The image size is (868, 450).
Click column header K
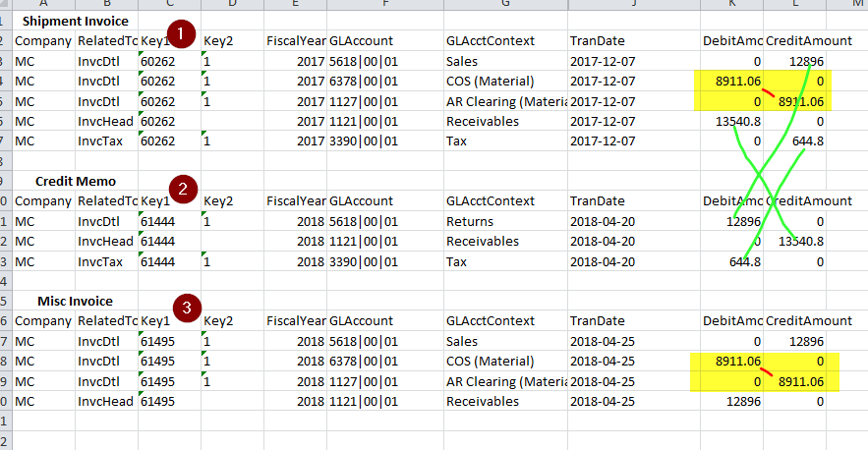tap(731, 4)
